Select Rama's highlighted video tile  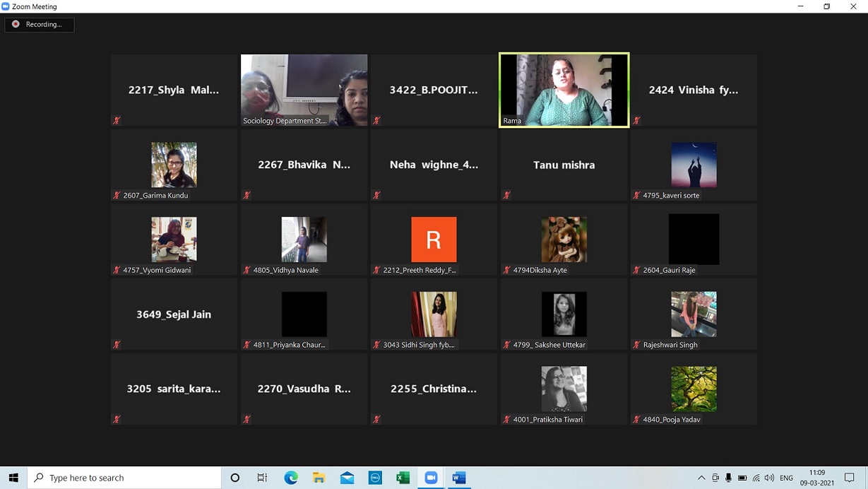[x=564, y=90]
